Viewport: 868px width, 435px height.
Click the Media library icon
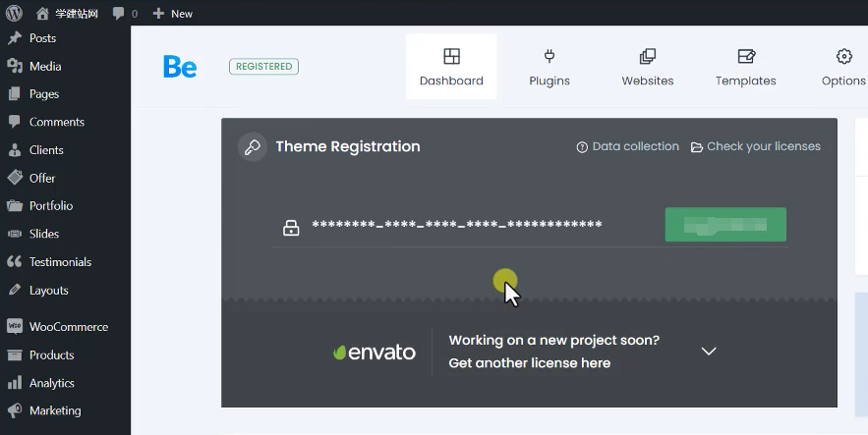(x=15, y=67)
